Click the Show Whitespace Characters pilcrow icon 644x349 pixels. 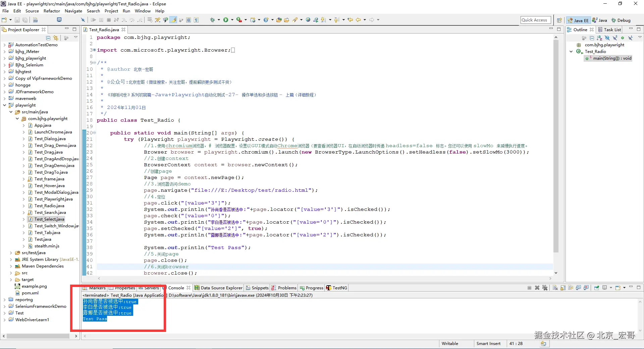click(196, 20)
